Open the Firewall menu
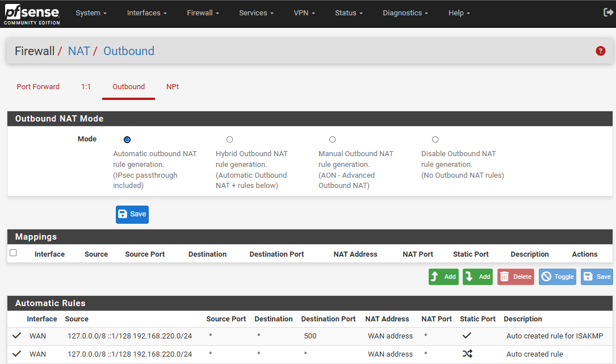 coord(203,13)
